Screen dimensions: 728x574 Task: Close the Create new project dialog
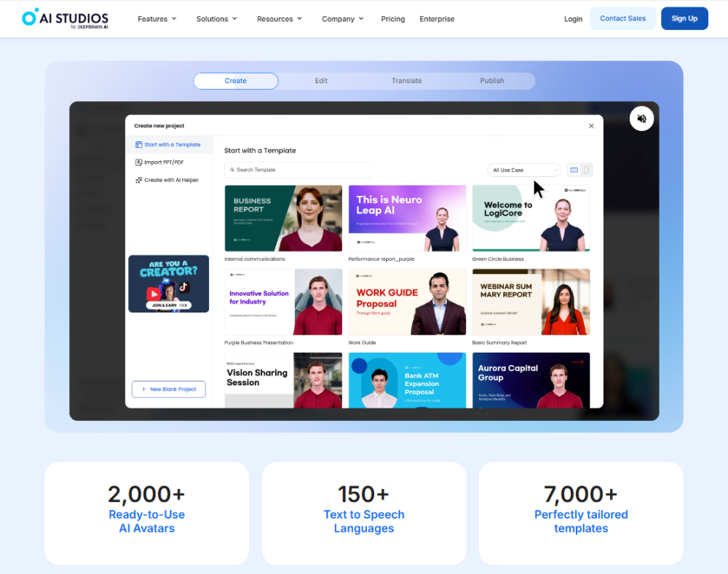pyautogui.click(x=591, y=126)
